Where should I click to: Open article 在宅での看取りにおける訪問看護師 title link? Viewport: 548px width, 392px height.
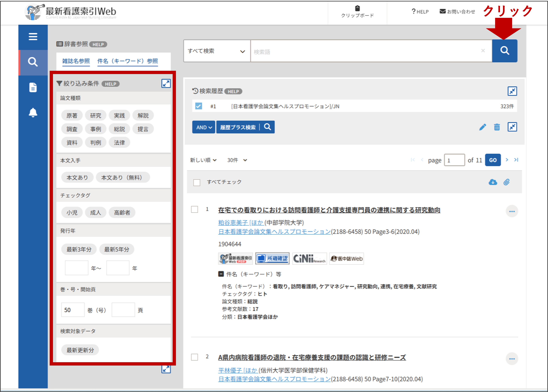coord(329,210)
